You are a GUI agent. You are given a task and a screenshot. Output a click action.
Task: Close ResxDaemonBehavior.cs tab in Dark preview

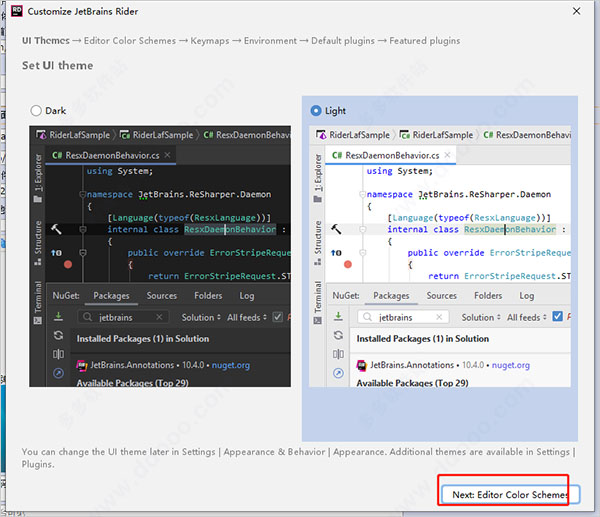tap(167, 155)
